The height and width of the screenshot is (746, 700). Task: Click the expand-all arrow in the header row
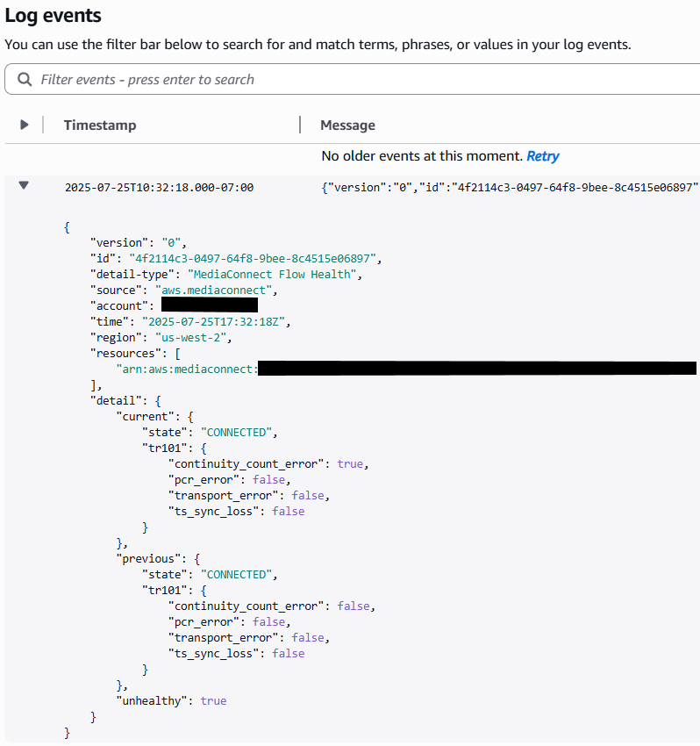(24, 124)
